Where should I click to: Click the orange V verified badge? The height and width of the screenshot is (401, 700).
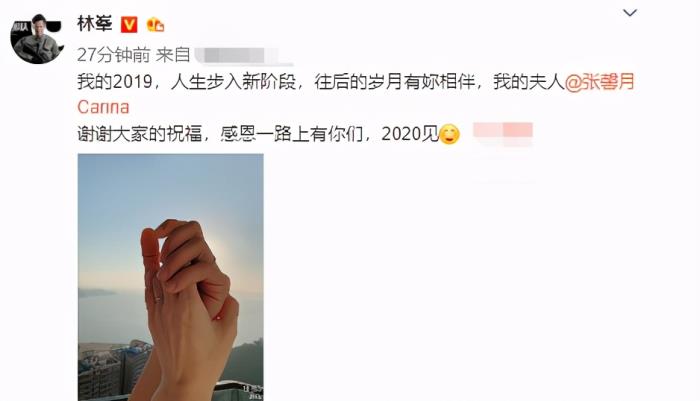point(129,25)
